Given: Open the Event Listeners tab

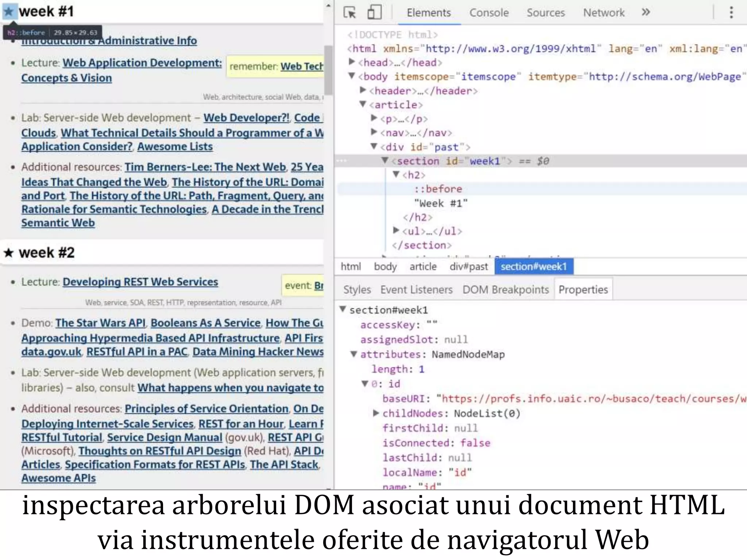Looking at the screenshot, I should coord(416,289).
